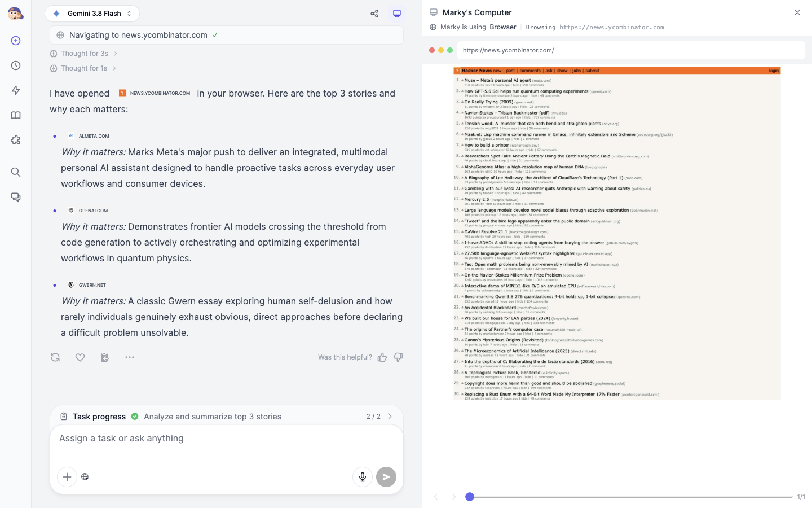Click the Marky mascot avatar in the sidebar
Viewport: 812px width, 508px height.
(x=15, y=14)
